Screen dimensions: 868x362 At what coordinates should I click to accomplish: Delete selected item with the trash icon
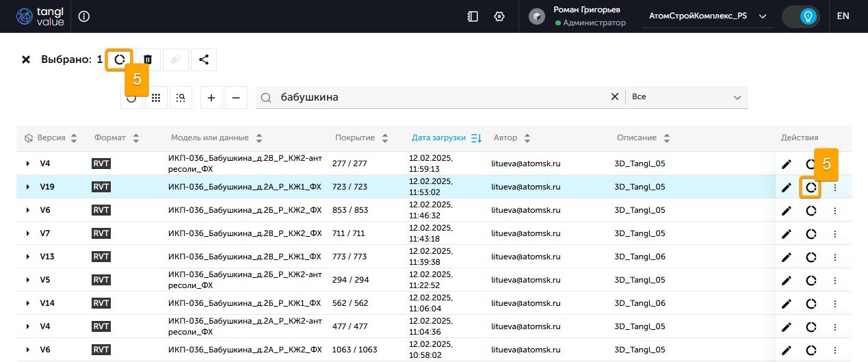(x=148, y=60)
